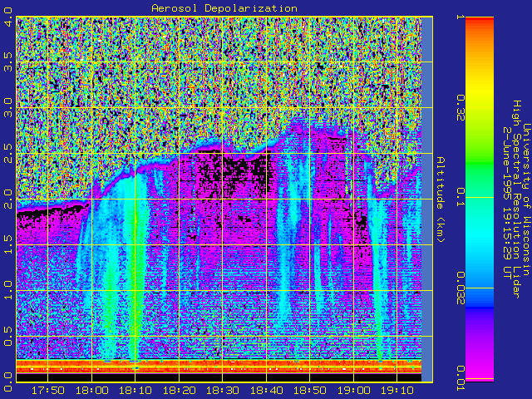Click the 19:00 time axis label
The height and width of the screenshot is (399, 532).
tap(353, 391)
